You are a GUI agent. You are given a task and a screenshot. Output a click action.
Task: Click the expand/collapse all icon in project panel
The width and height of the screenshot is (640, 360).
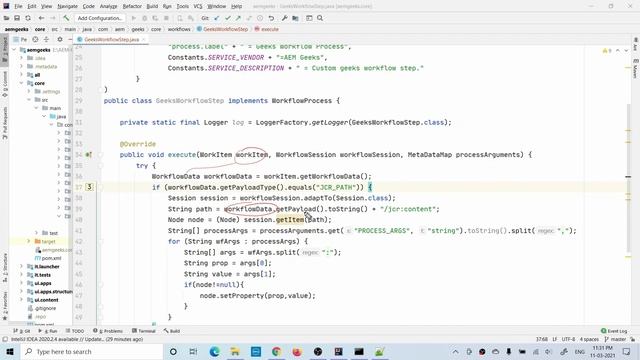tap(46, 40)
